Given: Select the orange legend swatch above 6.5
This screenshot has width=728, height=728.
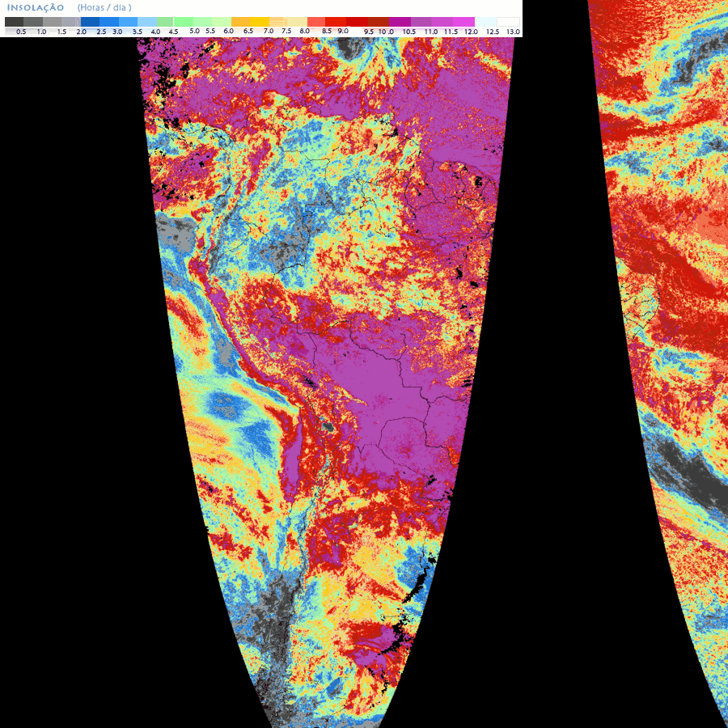Looking at the screenshot, I should (240, 22).
